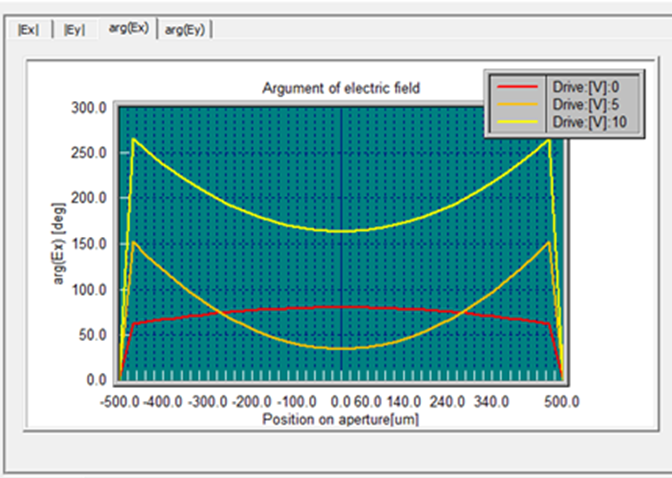672x478 pixels.
Task: Select legend entry Drive:[V]:10
Action: (590, 122)
